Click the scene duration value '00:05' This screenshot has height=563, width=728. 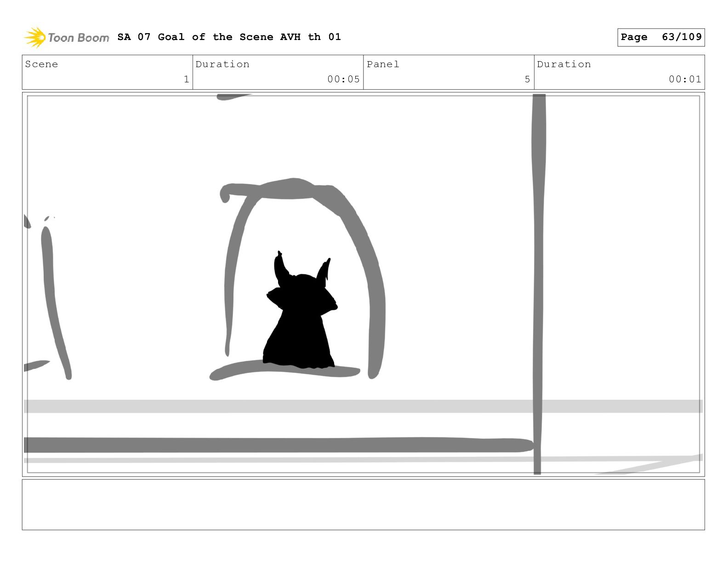coord(343,79)
